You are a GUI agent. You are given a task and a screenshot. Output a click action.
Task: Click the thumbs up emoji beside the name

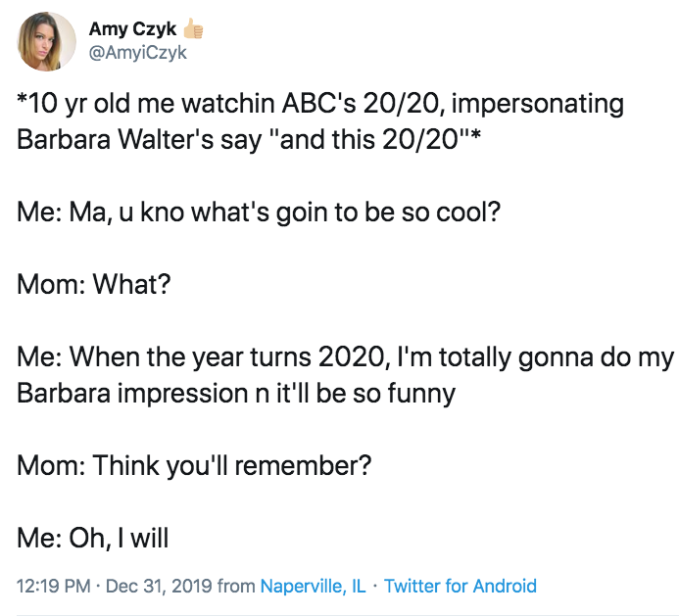[196, 29]
